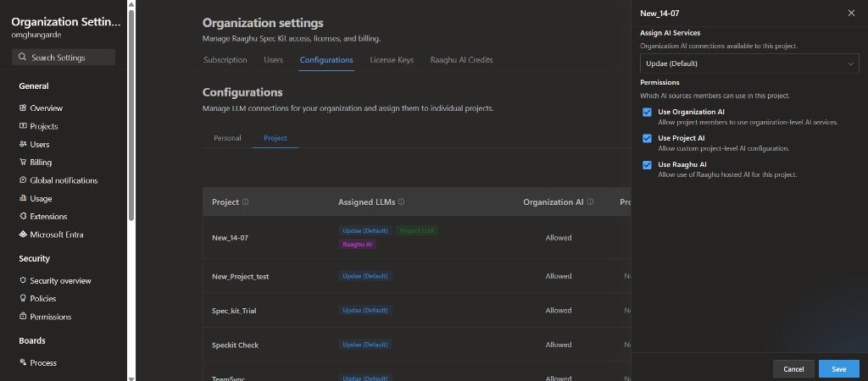This screenshot has height=381, width=868.
Task: Go to the Raaghu AI Credits tab
Action: click(x=462, y=60)
